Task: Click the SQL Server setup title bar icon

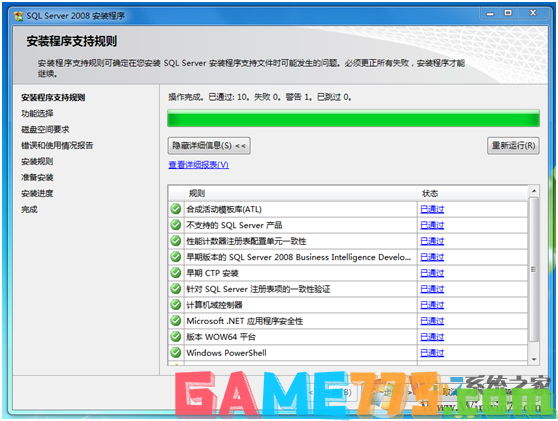Action: pos(18,16)
